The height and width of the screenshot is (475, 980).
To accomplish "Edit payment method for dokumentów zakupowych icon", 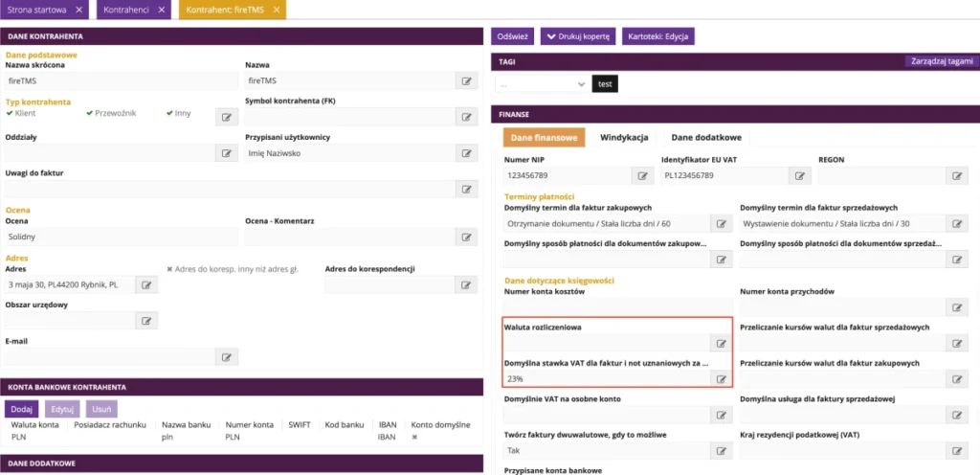I will [x=721, y=260].
